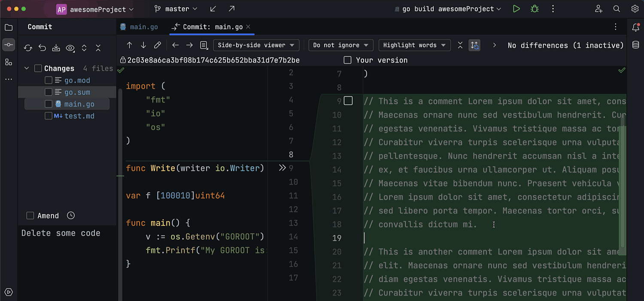Open the Side-by-side viewer dropdown
This screenshot has height=301, width=644.
[256, 45]
